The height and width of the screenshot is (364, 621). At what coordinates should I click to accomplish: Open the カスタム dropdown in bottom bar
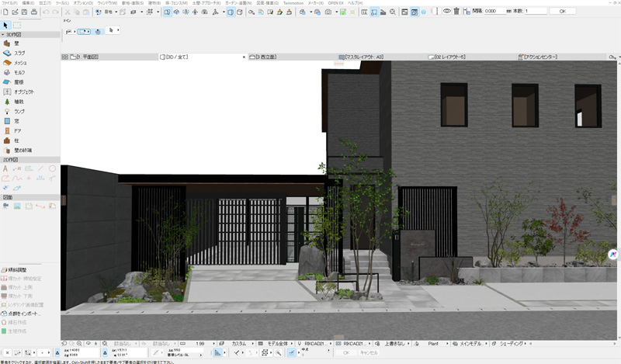(241, 344)
